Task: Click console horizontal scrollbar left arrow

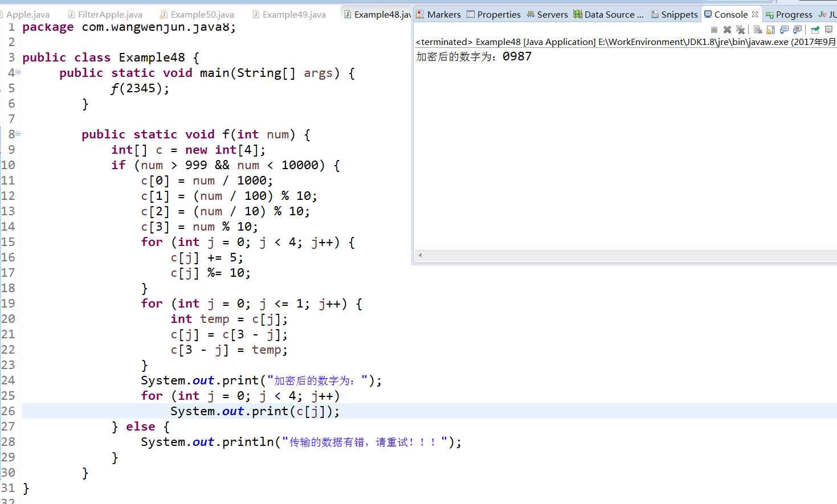Action: [x=420, y=255]
